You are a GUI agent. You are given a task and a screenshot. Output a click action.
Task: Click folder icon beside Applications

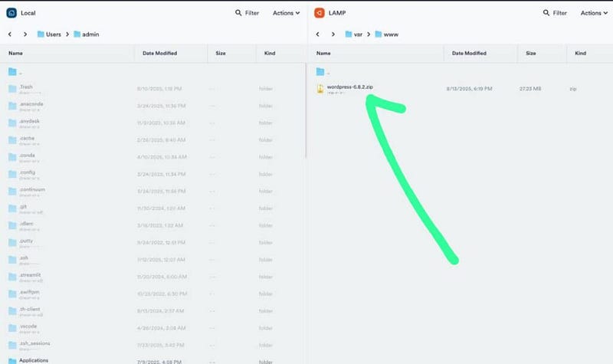(x=12, y=361)
